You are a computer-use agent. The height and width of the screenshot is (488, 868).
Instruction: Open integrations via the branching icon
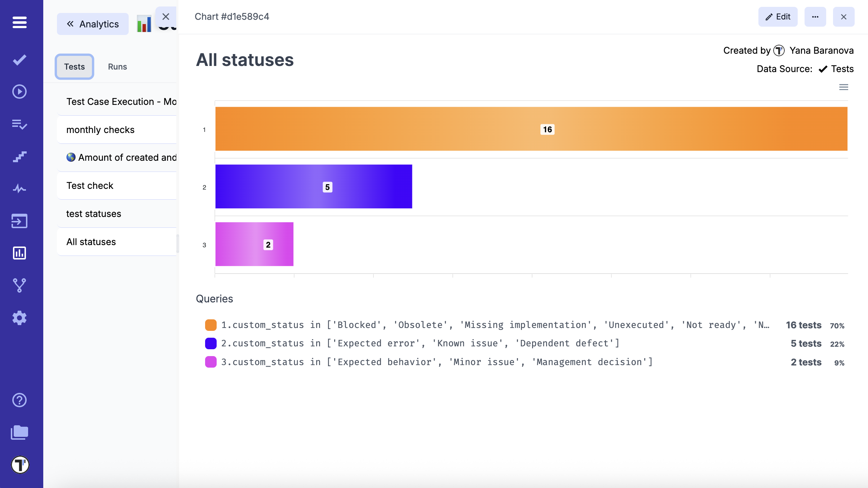pyautogui.click(x=19, y=285)
